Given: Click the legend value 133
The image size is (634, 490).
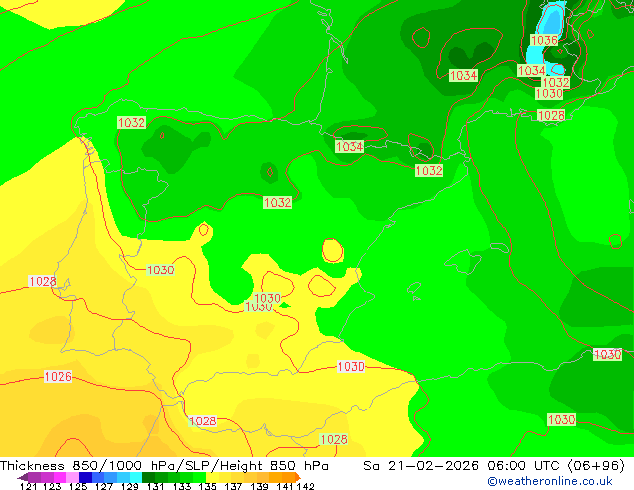Looking at the screenshot, I should click(x=182, y=486).
